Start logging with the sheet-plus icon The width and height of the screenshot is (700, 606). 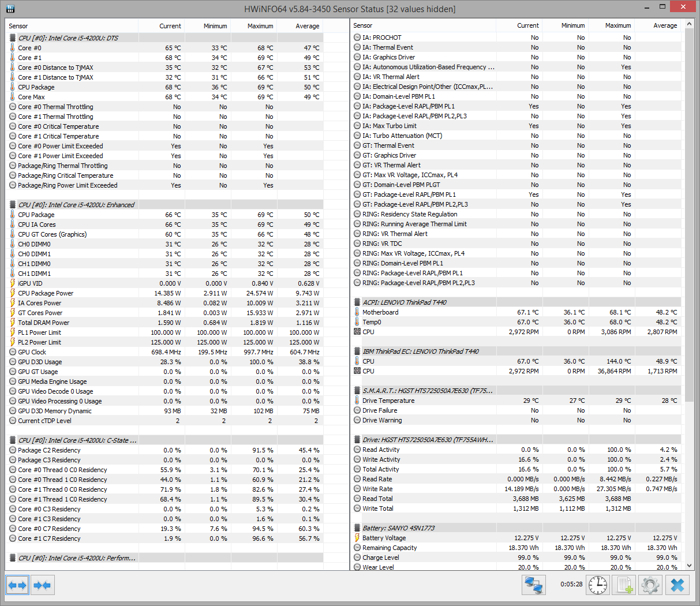coord(624,585)
